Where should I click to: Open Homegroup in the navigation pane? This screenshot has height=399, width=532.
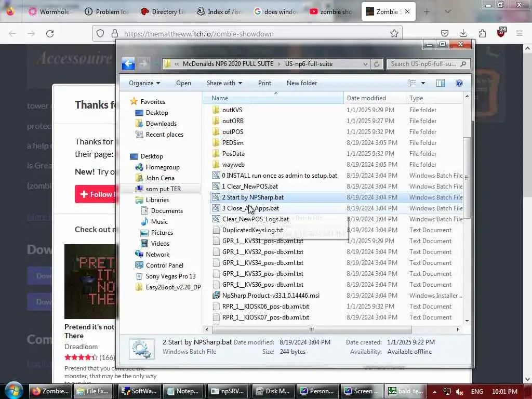pyautogui.click(x=163, y=167)
